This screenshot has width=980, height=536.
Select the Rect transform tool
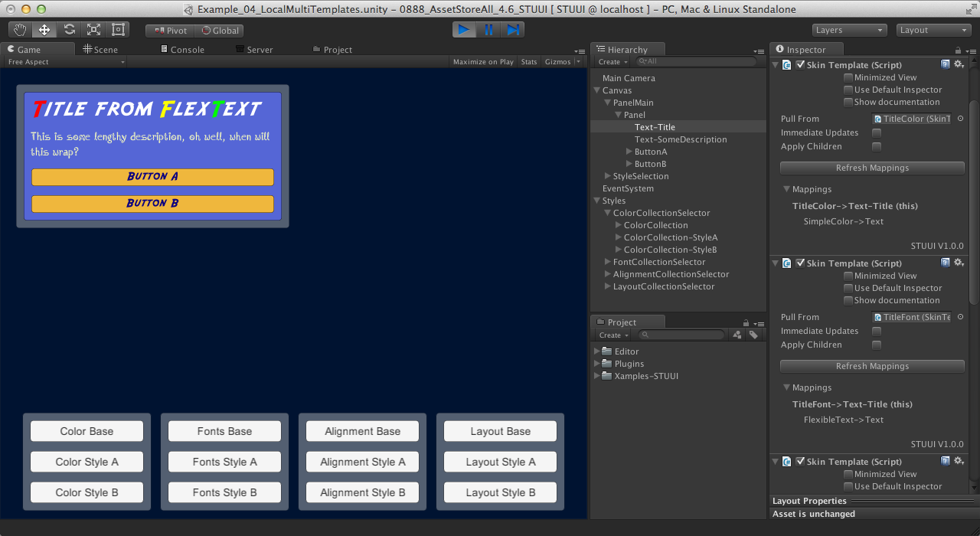[118, 30]
